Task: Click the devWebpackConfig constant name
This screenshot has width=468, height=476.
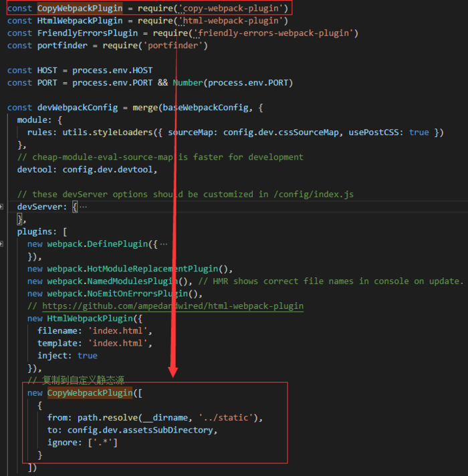Action: click(x=78, y=108)
